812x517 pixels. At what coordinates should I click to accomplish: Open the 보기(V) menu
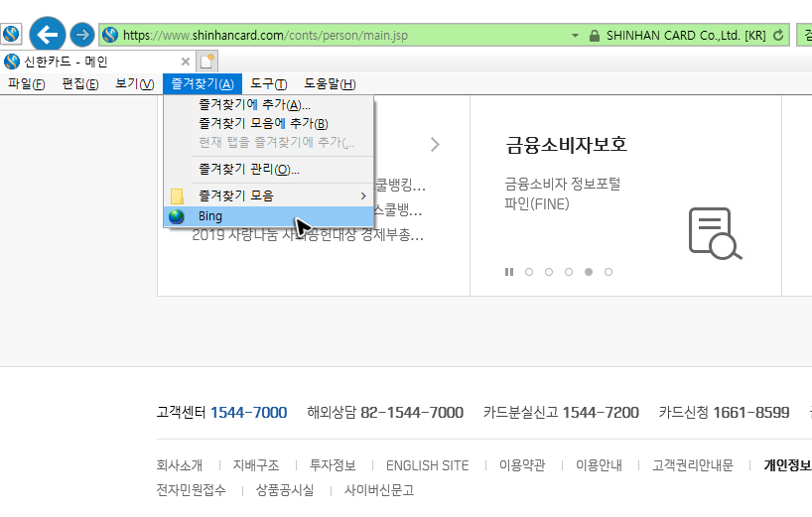[135, 83]
